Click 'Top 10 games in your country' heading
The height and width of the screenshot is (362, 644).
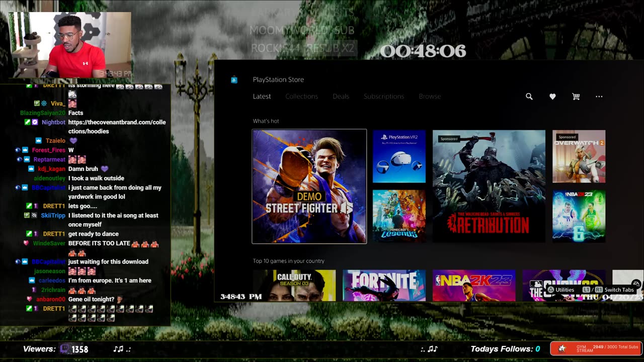click(x=288, y=261)
